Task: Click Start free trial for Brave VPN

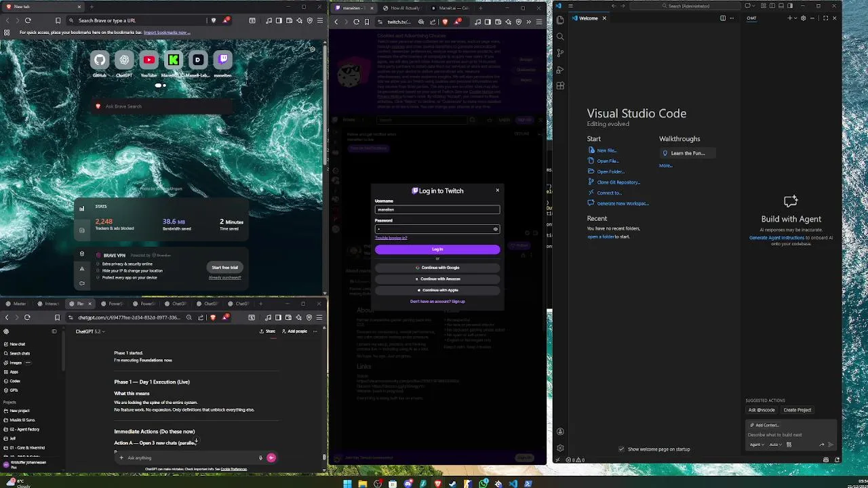Action: (224, 268)
